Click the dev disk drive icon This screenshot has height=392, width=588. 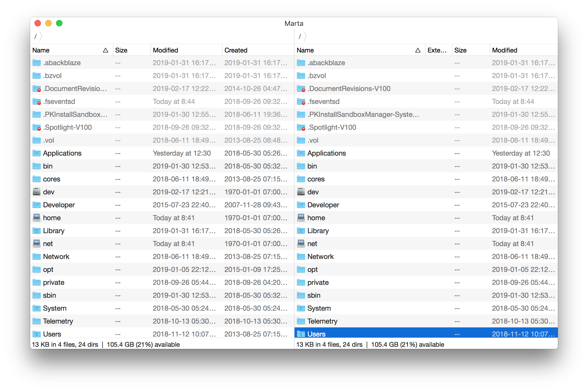[37, 192]
